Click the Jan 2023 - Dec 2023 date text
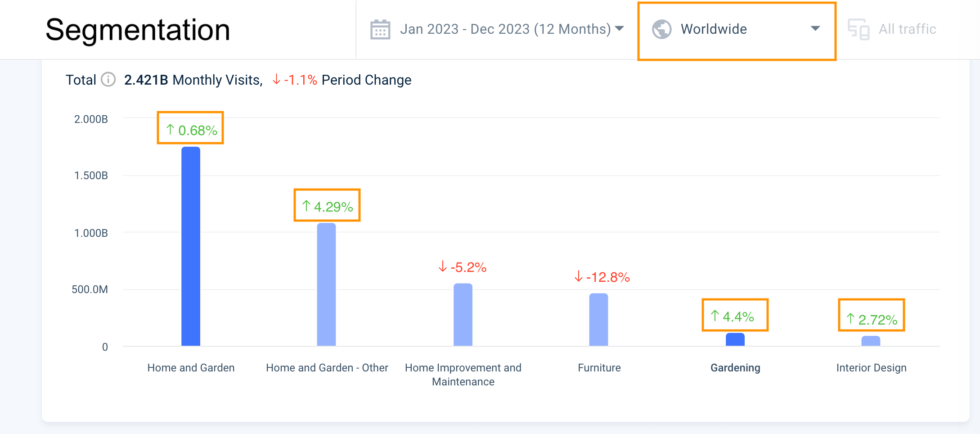 (505, 29)
